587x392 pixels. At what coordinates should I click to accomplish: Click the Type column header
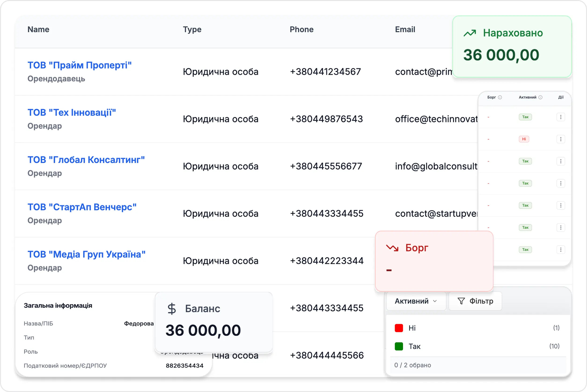coord(192,29)
